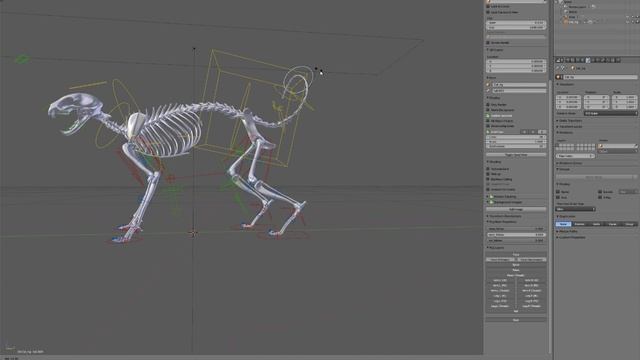The image size is (640, 360).
Task: Toggle viewport visibility eye for Cat_rig
Action: 628,22
